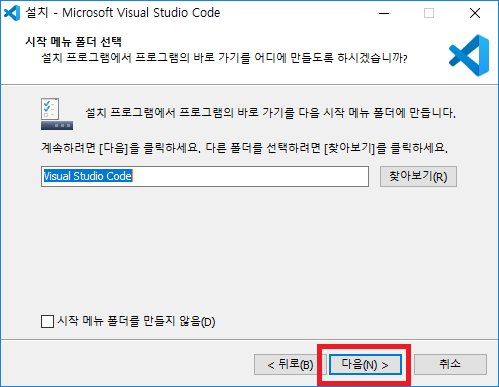Cancel setup with the 취소 button
The width and height of the screenshot is (499, 387).
point(450,365)
